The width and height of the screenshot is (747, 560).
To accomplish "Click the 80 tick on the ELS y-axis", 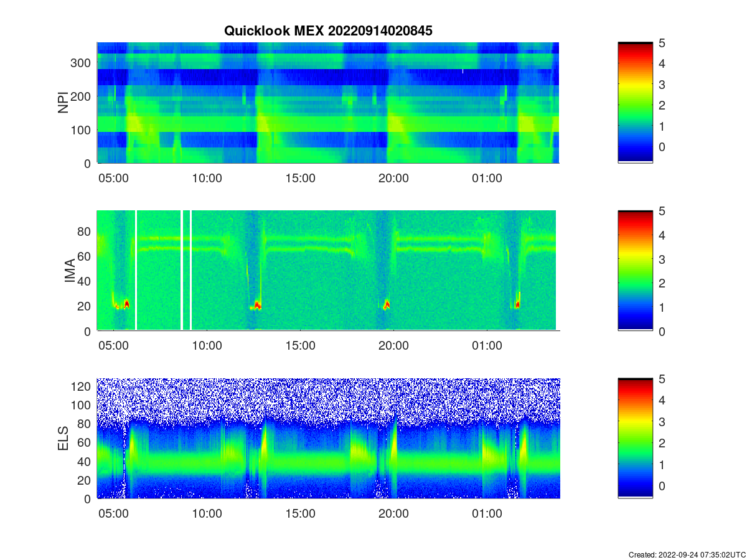I will pos(85,424).
